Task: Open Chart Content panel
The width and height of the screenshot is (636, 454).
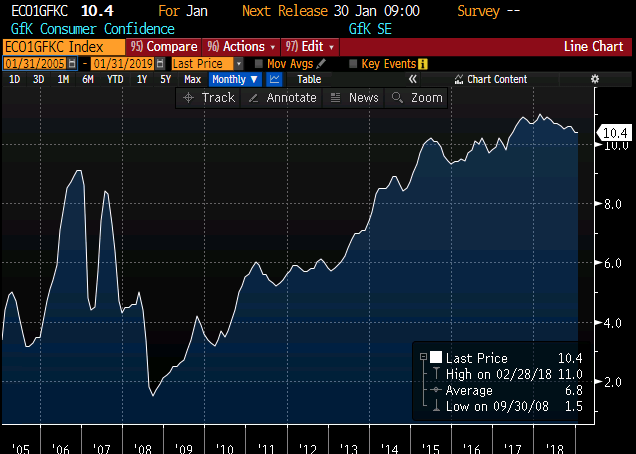Action: point(490,79)
